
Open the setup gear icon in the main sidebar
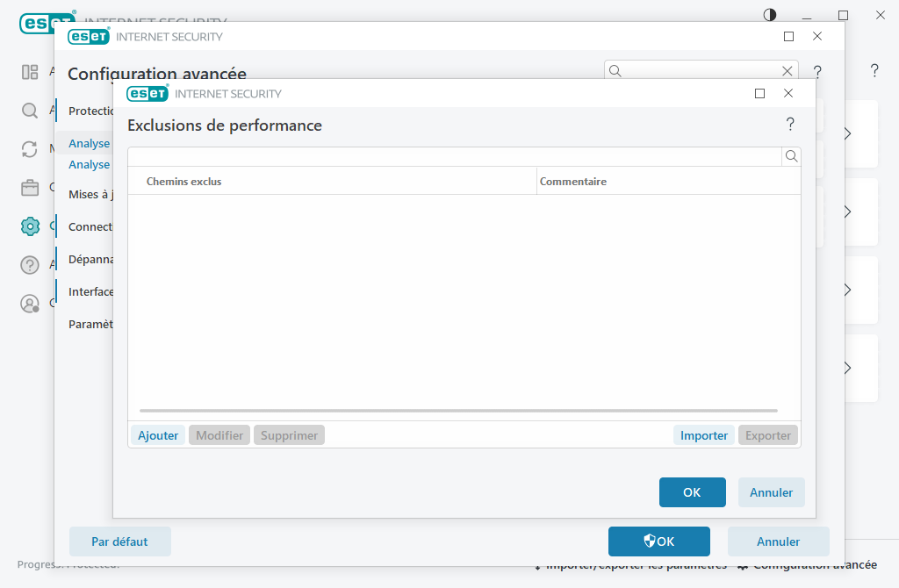(x=30, y=226)
